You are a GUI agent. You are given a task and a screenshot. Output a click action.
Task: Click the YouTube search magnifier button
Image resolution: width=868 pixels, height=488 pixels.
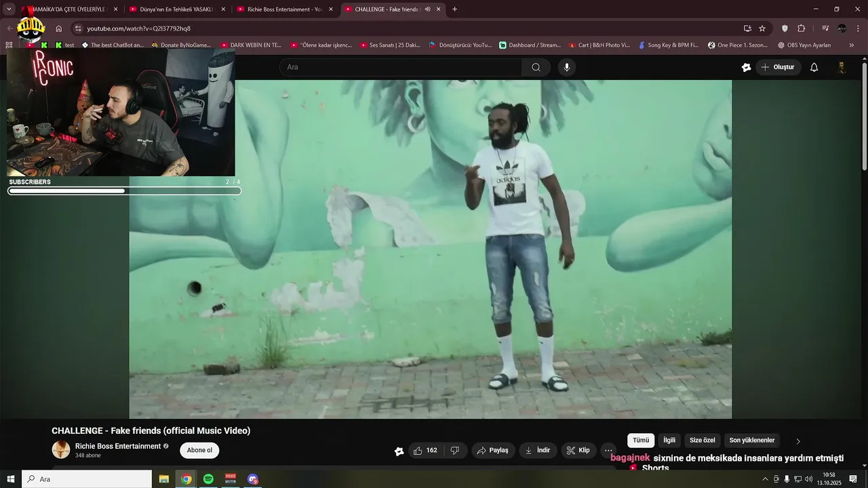pyautogui.click(x=536, y=67)
